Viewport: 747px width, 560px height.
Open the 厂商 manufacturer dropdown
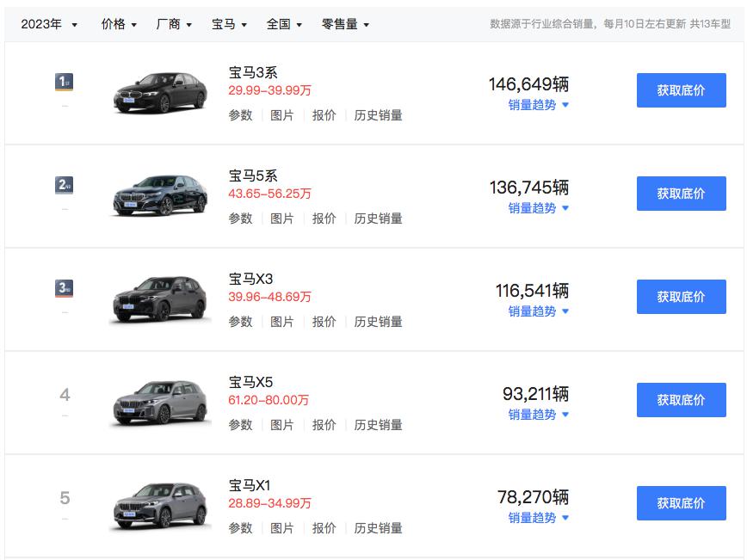[x=174, y=24]
